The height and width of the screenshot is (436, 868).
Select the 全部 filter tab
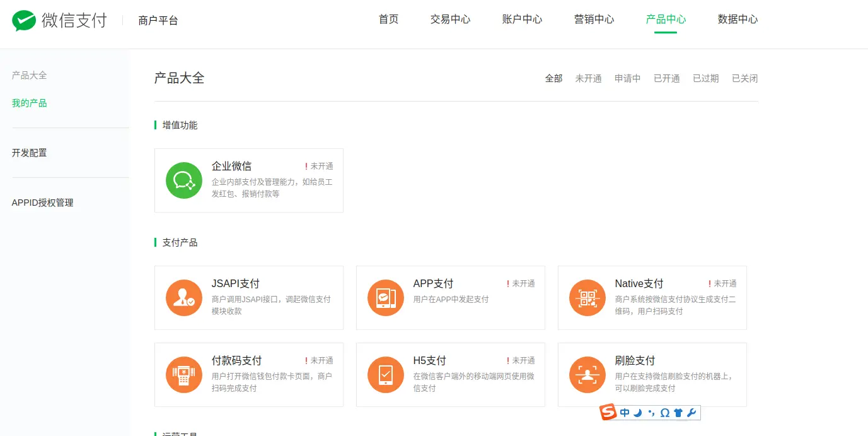coord(553,79)
